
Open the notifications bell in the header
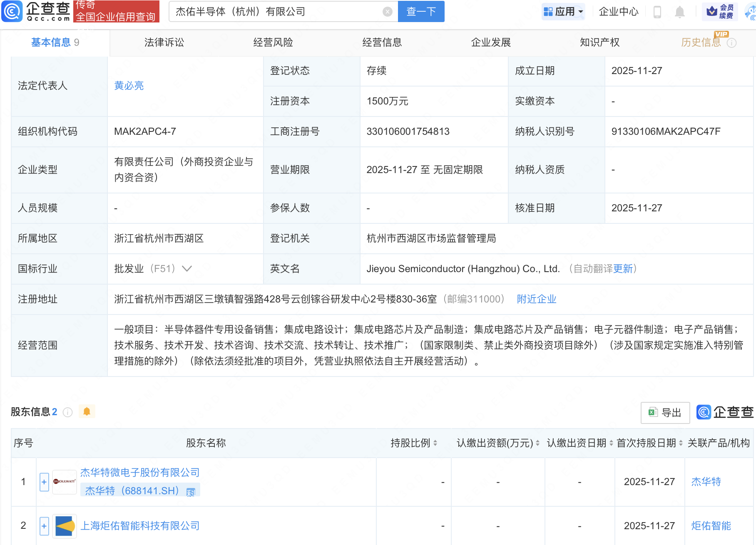[x=679, y=12]
